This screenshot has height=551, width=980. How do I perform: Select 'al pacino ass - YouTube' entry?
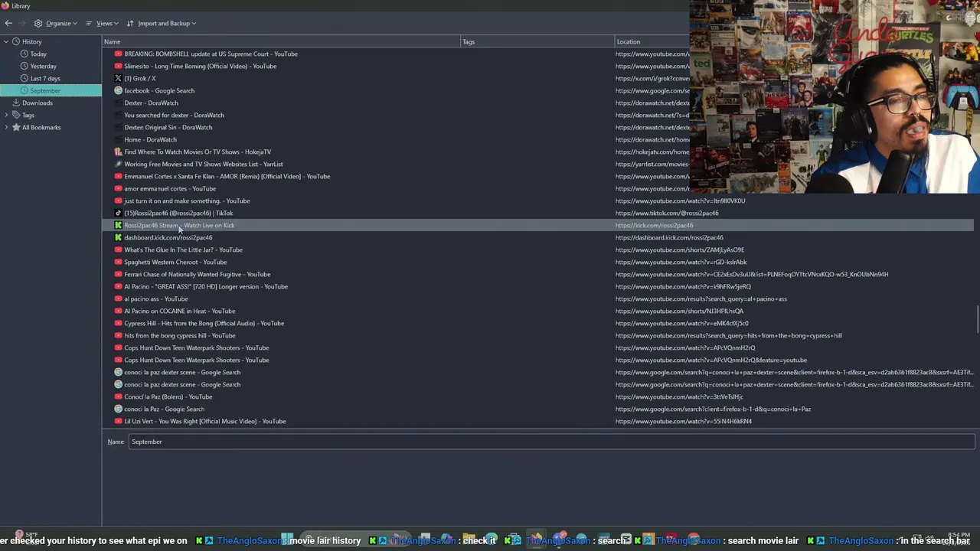[155, 298]
